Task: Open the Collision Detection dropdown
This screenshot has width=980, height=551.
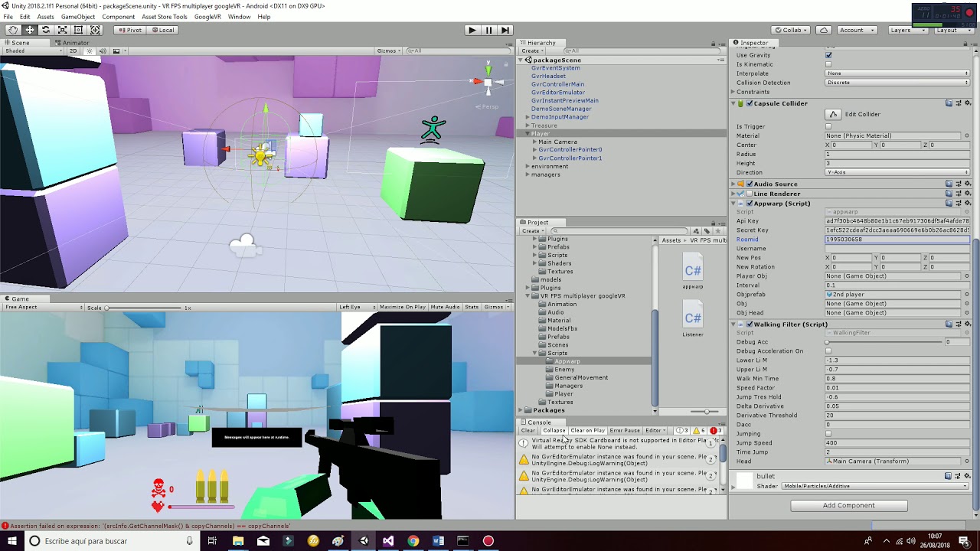Action: 897,83
